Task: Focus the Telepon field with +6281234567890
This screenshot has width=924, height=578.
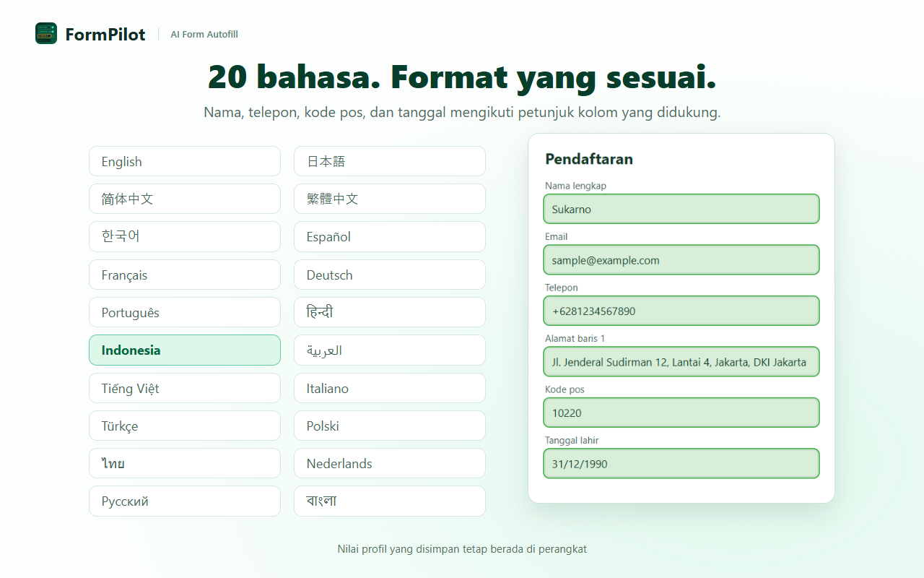Action: pos(681,311)
